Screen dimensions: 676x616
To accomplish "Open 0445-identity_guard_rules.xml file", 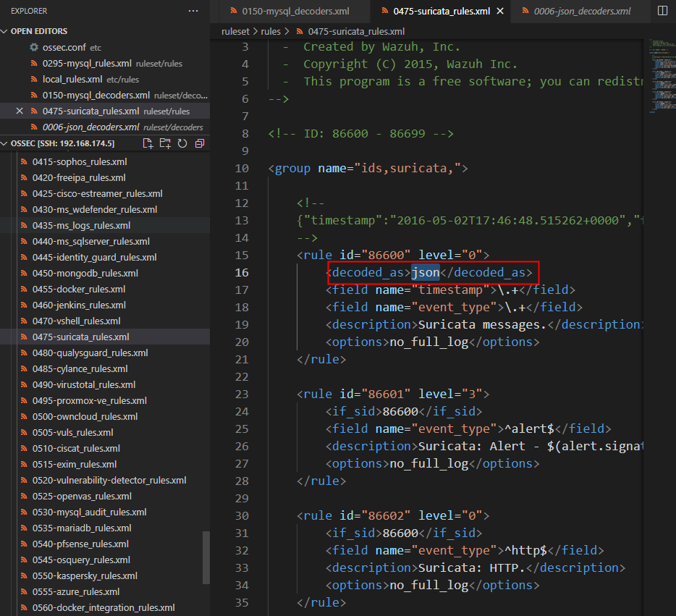I will coord(105,258).
